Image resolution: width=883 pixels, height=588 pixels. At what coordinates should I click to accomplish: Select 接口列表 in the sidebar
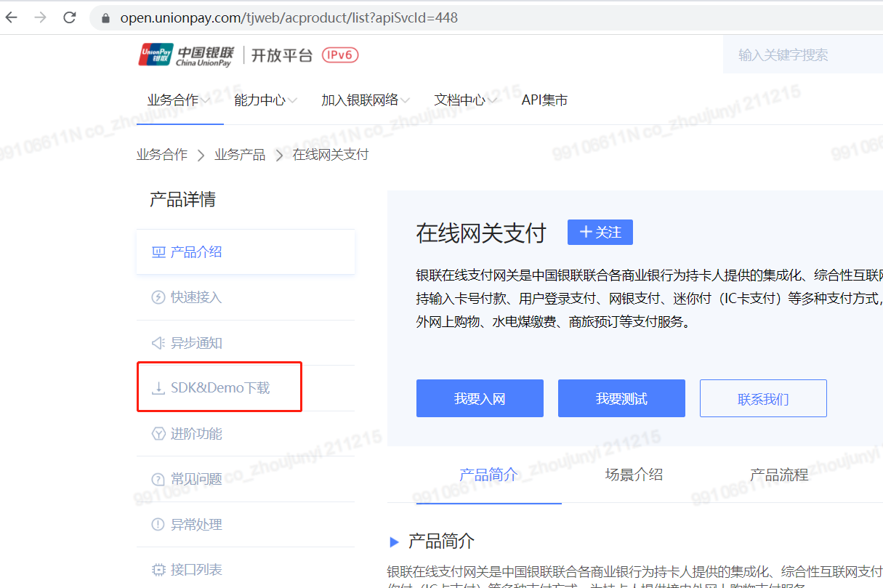point(246,570)
